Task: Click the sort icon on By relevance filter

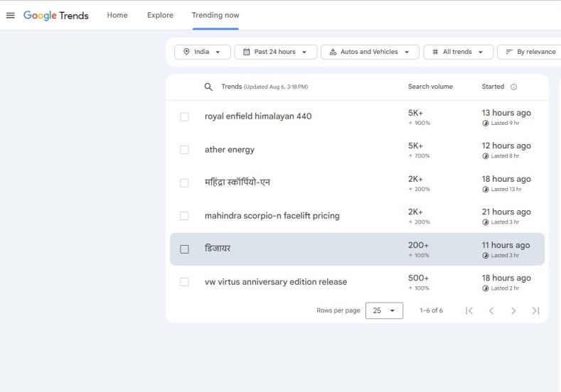Action: pyautogui.click(x=509, y=52)
